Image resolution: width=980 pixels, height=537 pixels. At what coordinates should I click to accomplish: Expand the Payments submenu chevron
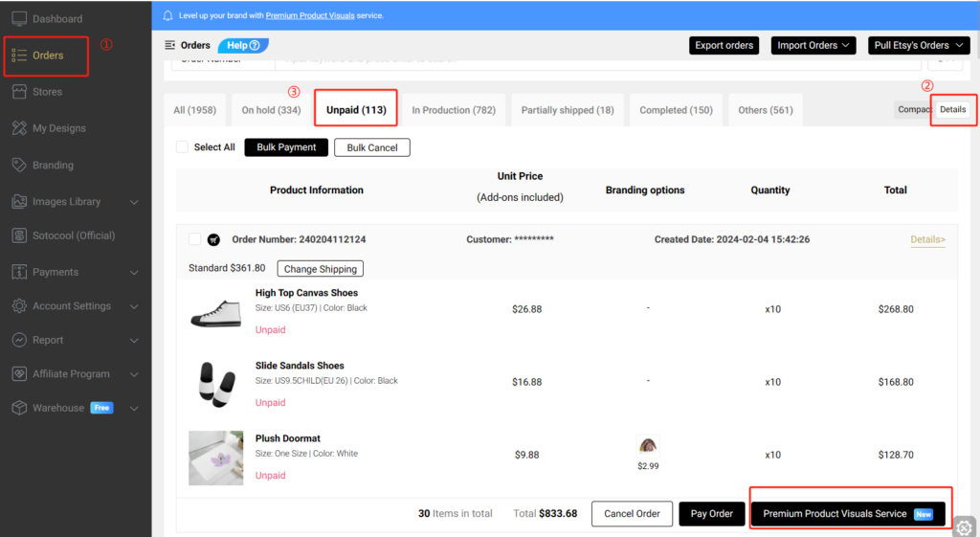click(x=134, y=273)
